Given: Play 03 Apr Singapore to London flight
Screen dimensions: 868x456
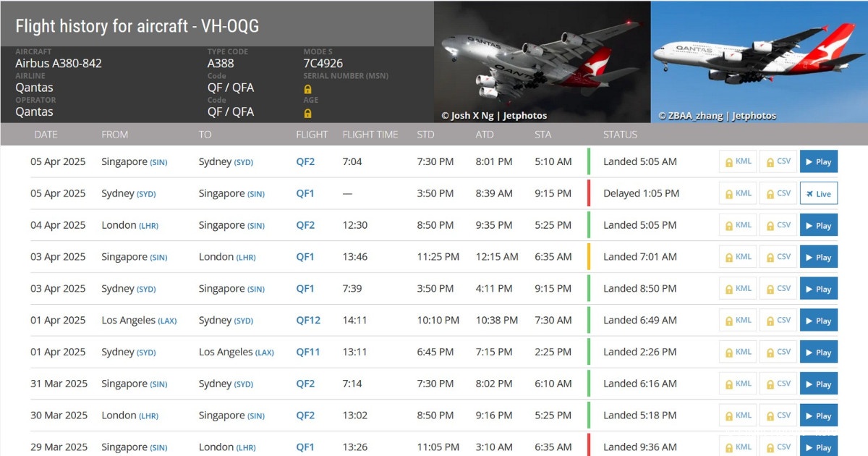Looking at the screenshot, I should [818, 257].
